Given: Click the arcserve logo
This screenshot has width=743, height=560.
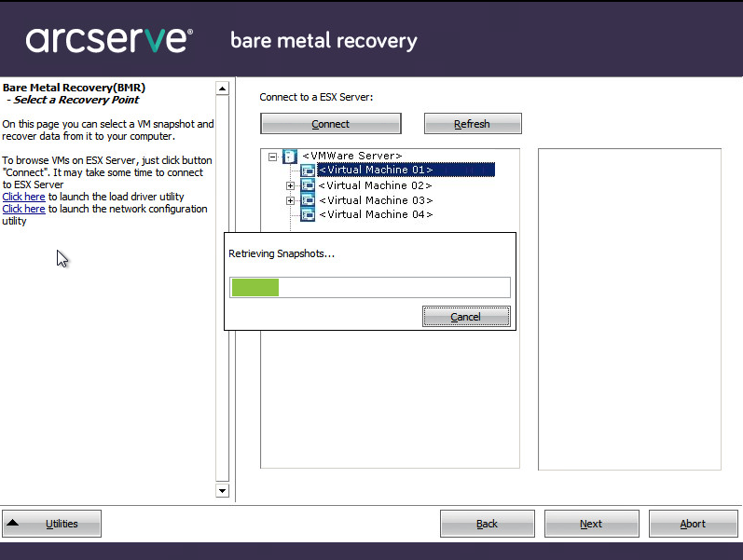Looking at the screenshot, I should coord(109,40).
